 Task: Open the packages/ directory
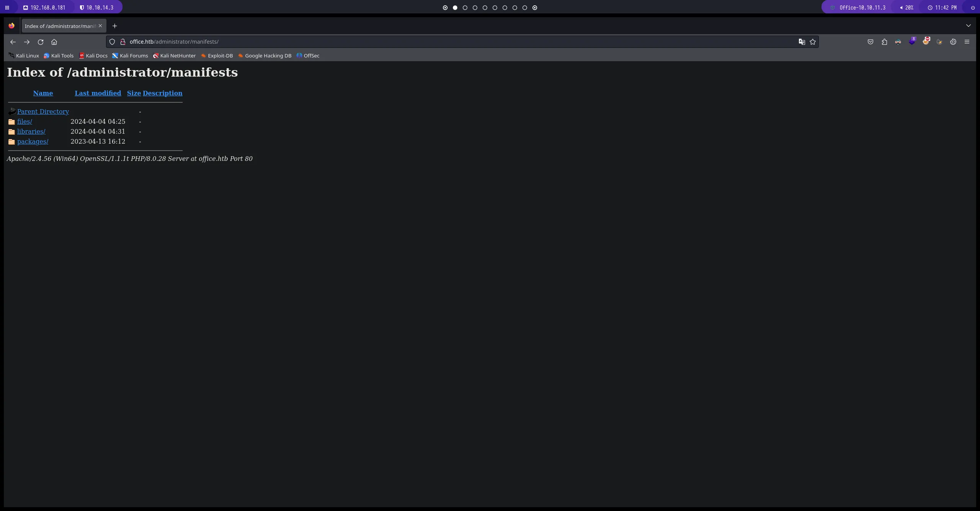point(33,141)
